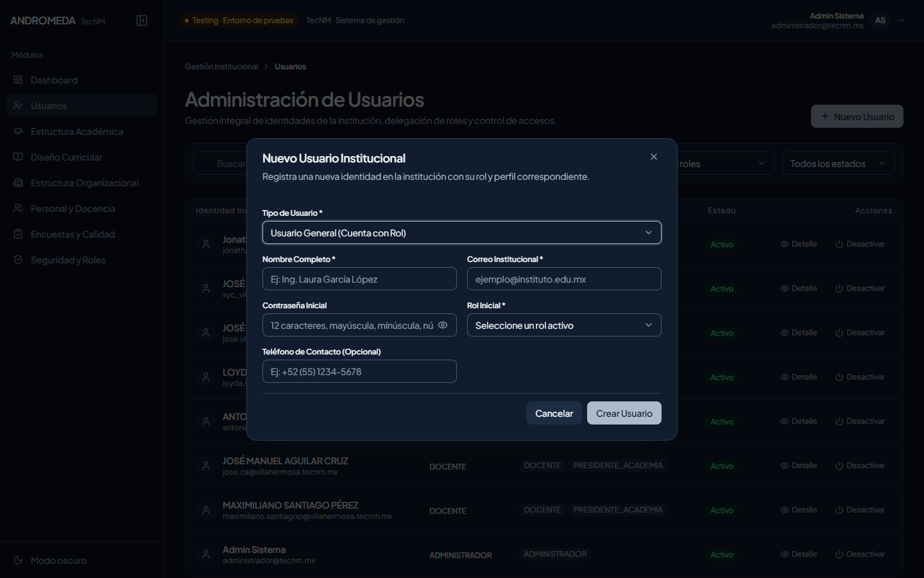The width and height of the screenshot is (924, 578).
Task: Click PRESIDENTE_ACADEMIA tag in Maximiliano's row
Action: tap(618, 510)
